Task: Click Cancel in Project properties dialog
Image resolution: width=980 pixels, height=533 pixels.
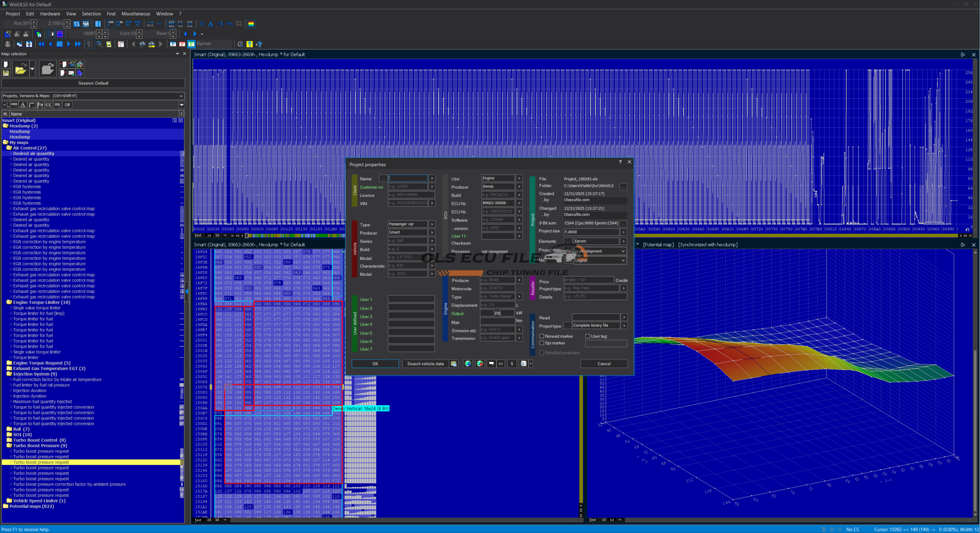Action: pos(604,364)
